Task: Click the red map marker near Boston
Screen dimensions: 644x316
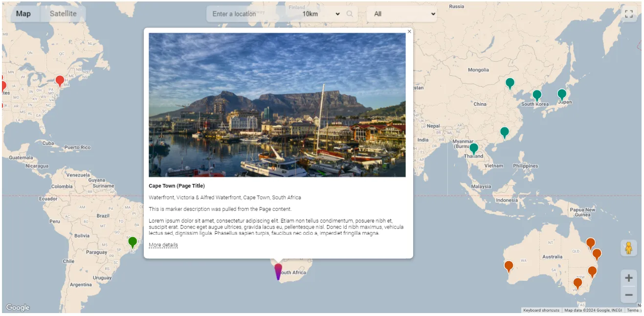Action: click(60, 80)
